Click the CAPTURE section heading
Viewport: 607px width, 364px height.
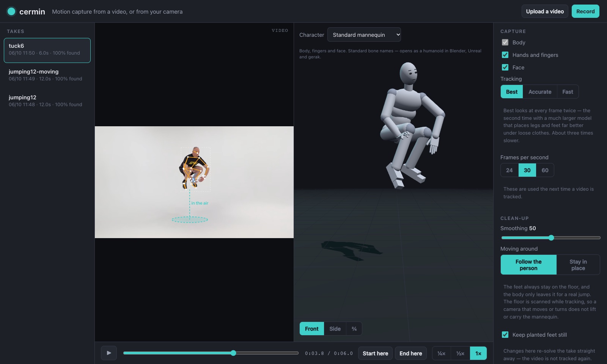point(513,31)
